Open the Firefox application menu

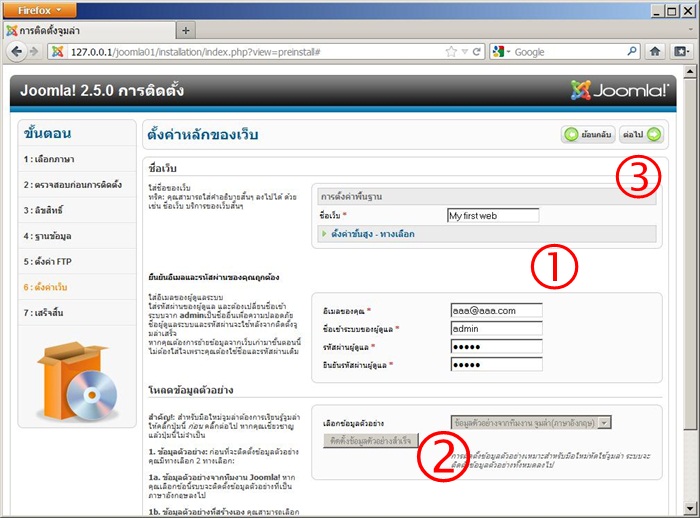(x=40, y=10)
